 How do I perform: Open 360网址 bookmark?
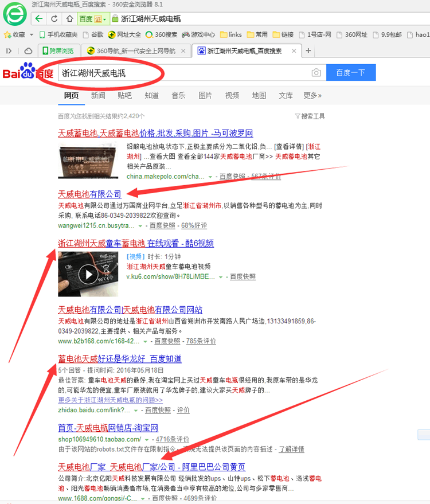click(352, 35)
